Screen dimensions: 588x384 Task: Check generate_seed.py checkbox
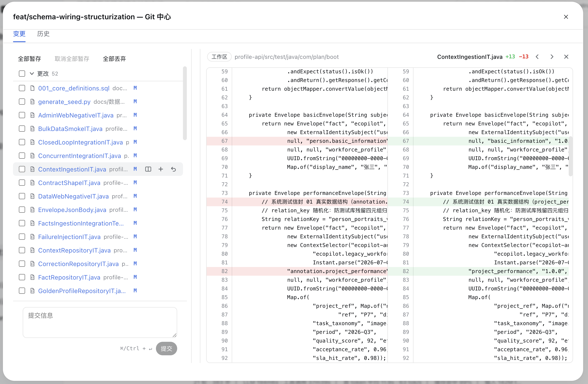[x=22, y=102]
